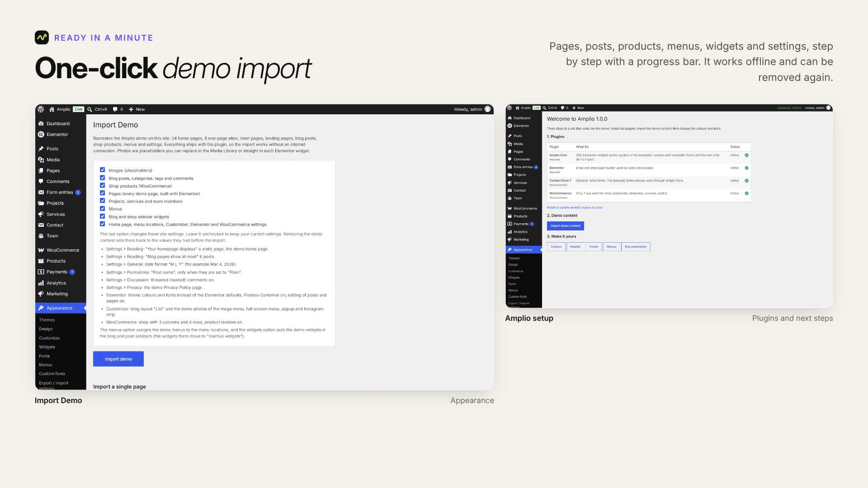This screenshot has width=868, height=488.
Task: Click the Products icon in Import Demo sidebar
Action: click(41, 261)
